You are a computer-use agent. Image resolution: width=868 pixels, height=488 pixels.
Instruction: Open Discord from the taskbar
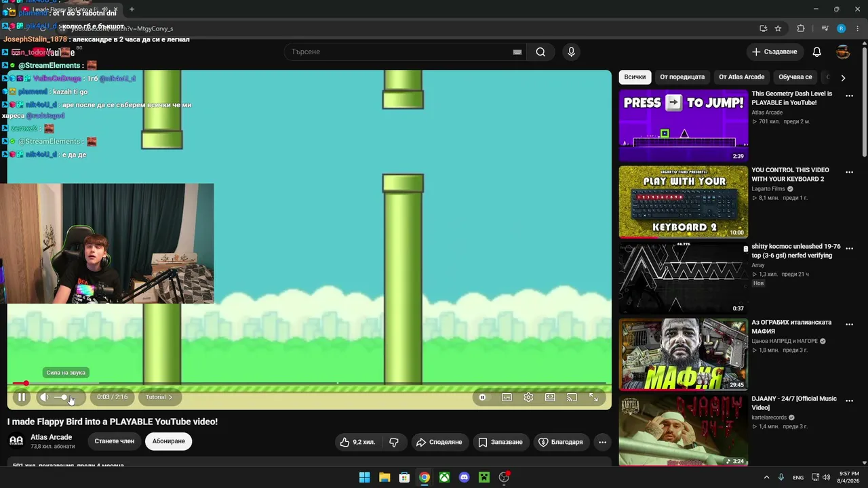point(464,477)
